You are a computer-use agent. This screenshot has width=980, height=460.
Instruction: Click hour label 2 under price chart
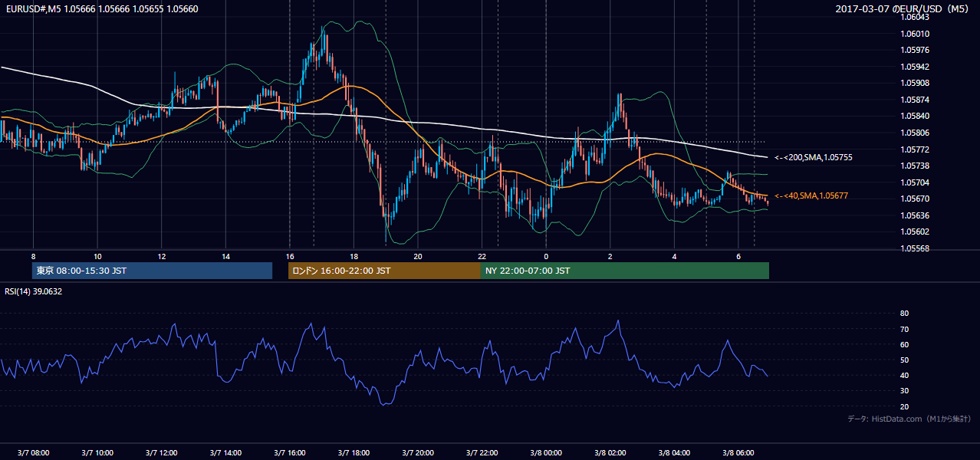(x=610, y=256)
